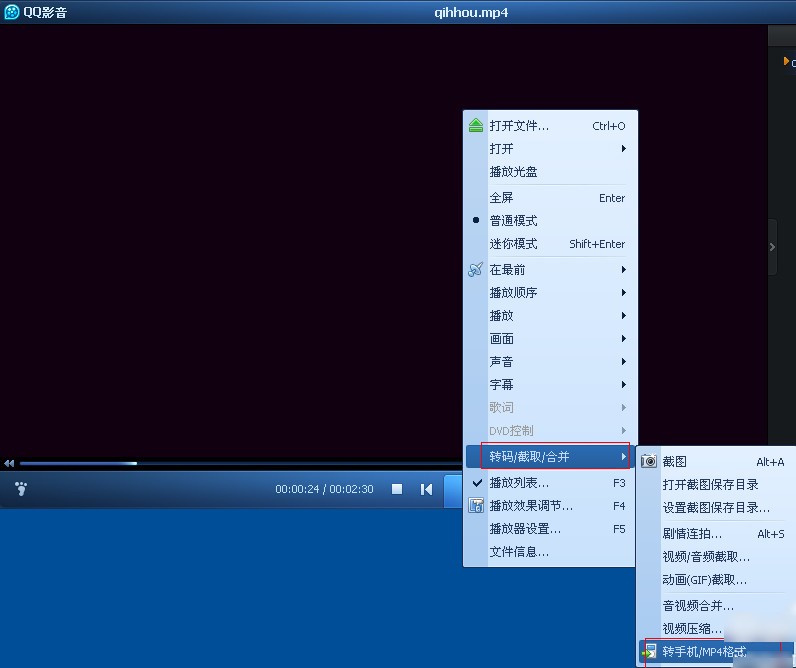Click the camera icon beside 截图

coord(649,462)
